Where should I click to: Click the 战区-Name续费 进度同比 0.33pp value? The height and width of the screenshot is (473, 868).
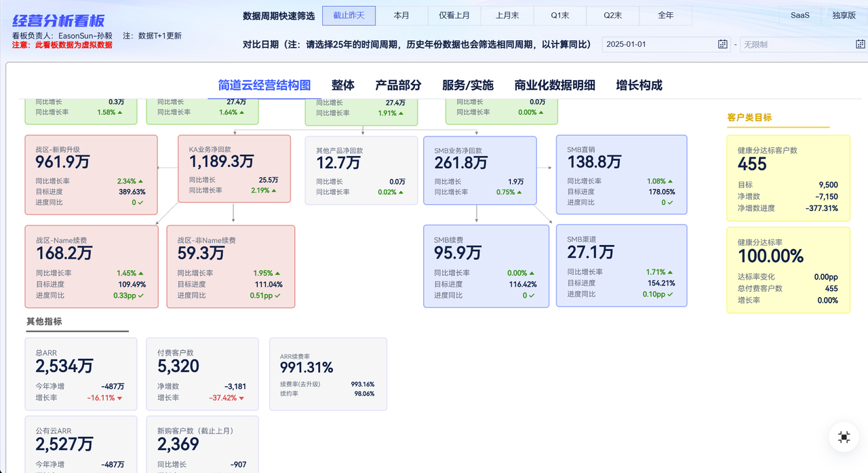(124, 295)
